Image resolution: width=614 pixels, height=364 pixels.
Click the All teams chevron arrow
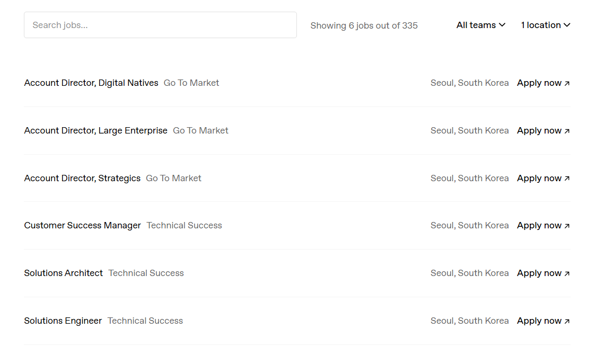coord(502,25)
